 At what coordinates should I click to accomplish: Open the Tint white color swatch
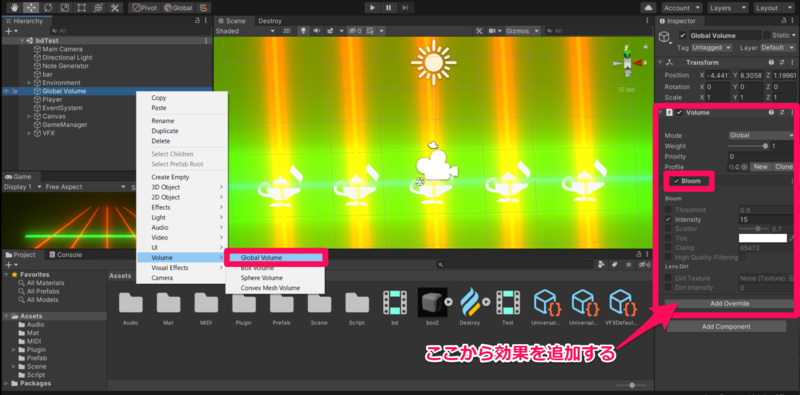pyautogui.click(x=763, y=238)
